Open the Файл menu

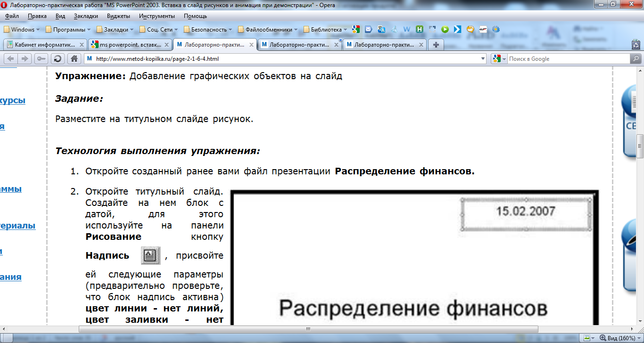click(12, 16)
